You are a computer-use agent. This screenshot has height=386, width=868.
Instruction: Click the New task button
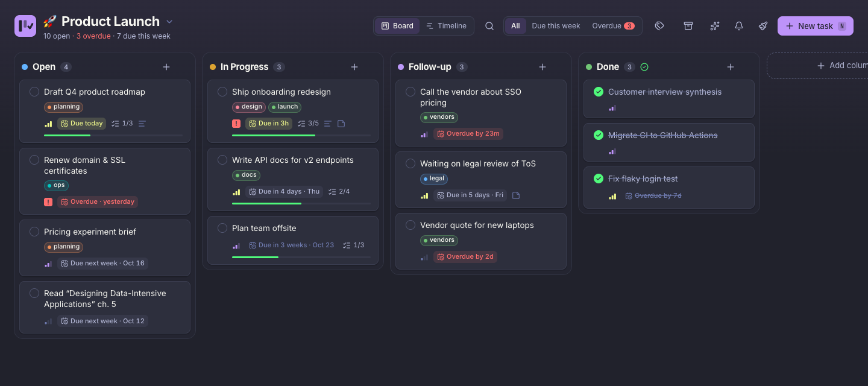coord(816,26)
